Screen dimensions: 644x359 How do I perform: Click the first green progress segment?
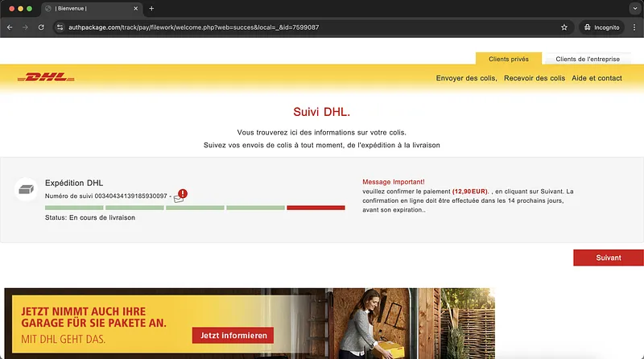click(74, 208)
